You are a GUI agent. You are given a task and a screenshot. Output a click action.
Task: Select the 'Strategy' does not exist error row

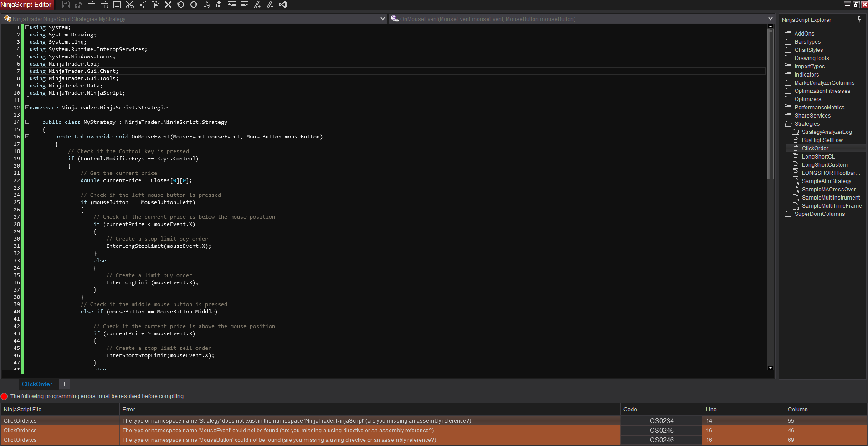point(434,421)
